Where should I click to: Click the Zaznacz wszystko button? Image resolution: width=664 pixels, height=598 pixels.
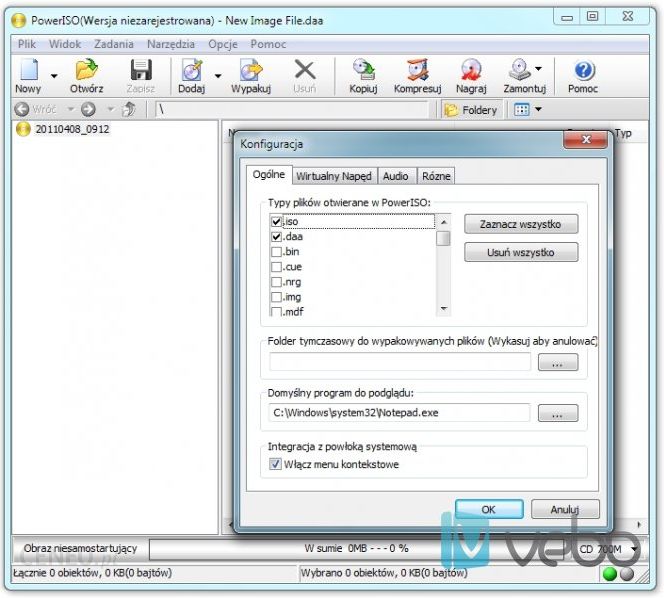pyautogui.click(x=521, y=224)
